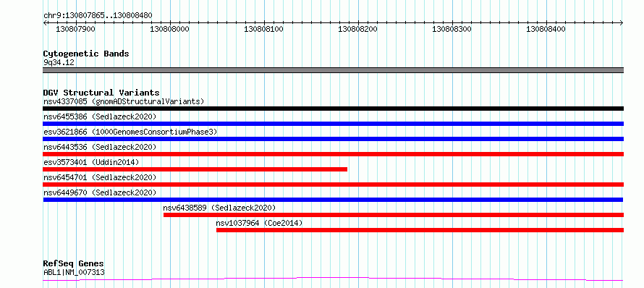The image size is (644, 288).
Task: Open the esv3621866 (1000GenomesConsortiumPhase3) label
Action: click(130, 132)
